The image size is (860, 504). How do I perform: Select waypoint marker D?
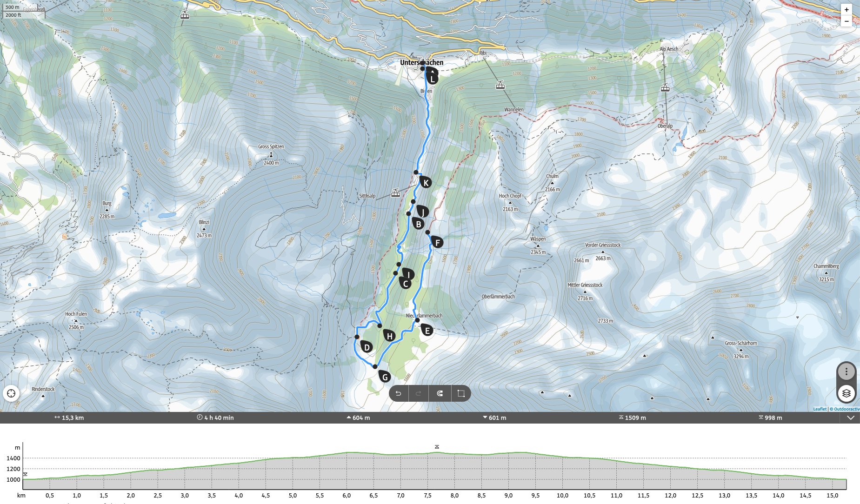(x=367, y=347)
